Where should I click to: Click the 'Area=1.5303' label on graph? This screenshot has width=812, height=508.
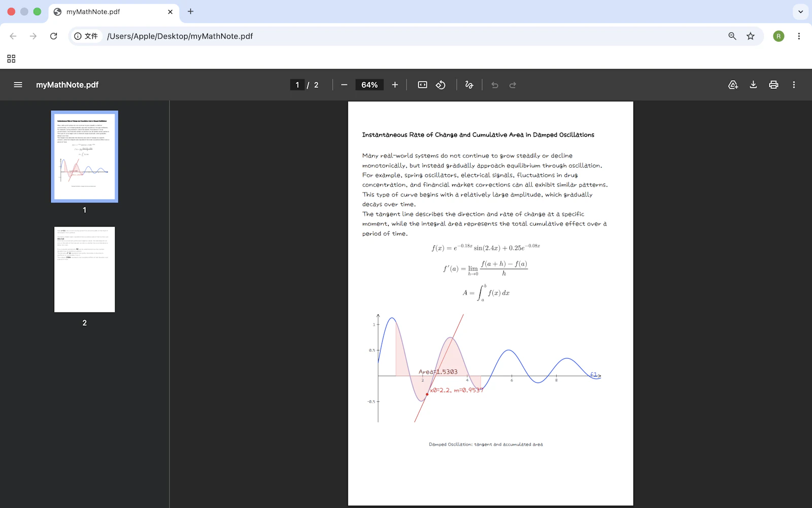click(x=438, y=372)
